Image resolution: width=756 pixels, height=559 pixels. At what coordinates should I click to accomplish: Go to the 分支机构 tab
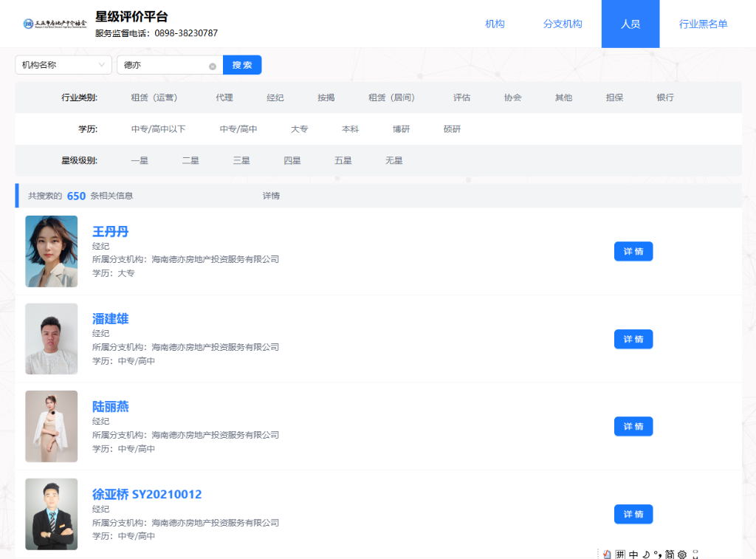[563, 24]
